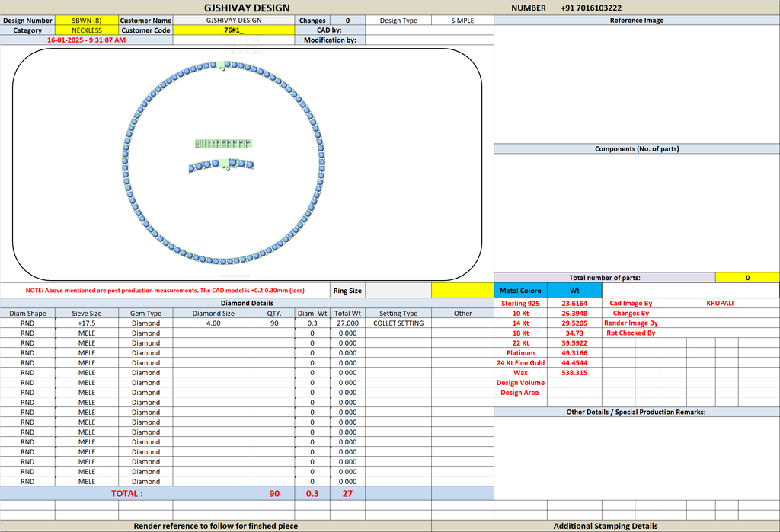The width and height of the screenshot is (780, 532).
Task: Select the diamond size 4.00 cell
Action: tap(213, 323)
